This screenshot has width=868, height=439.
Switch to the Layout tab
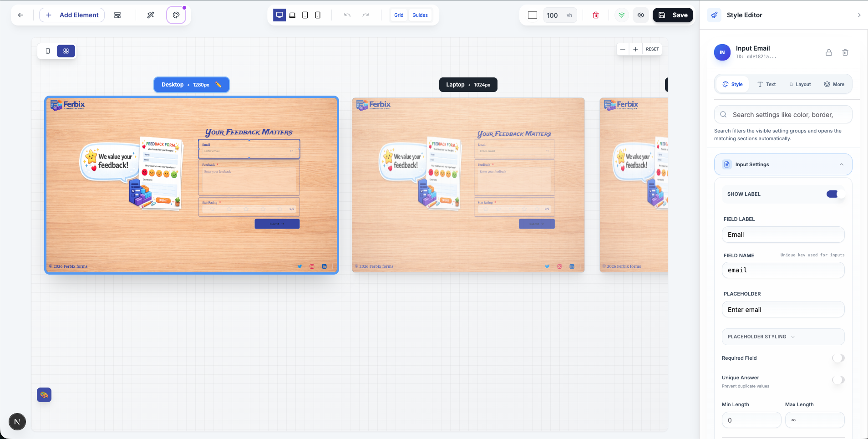click(800, 84)
